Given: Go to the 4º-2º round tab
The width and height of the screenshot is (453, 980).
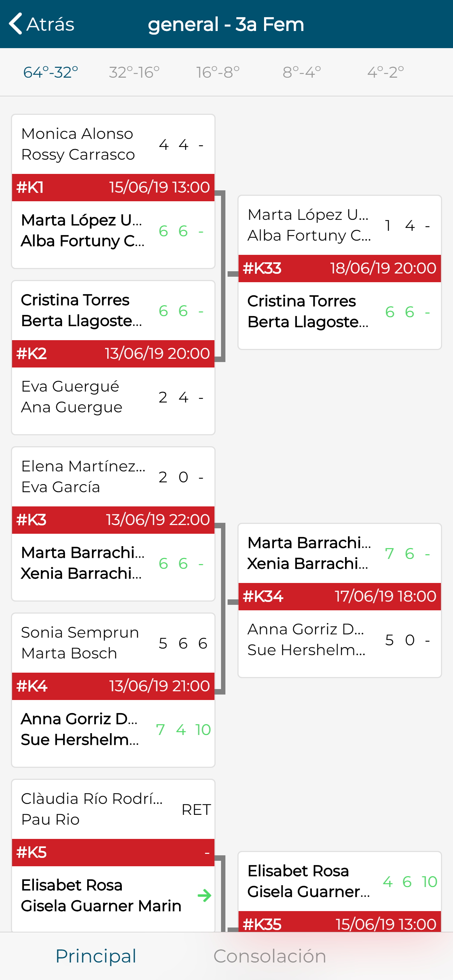Looking at the screenshot, I should coord(385,72).
